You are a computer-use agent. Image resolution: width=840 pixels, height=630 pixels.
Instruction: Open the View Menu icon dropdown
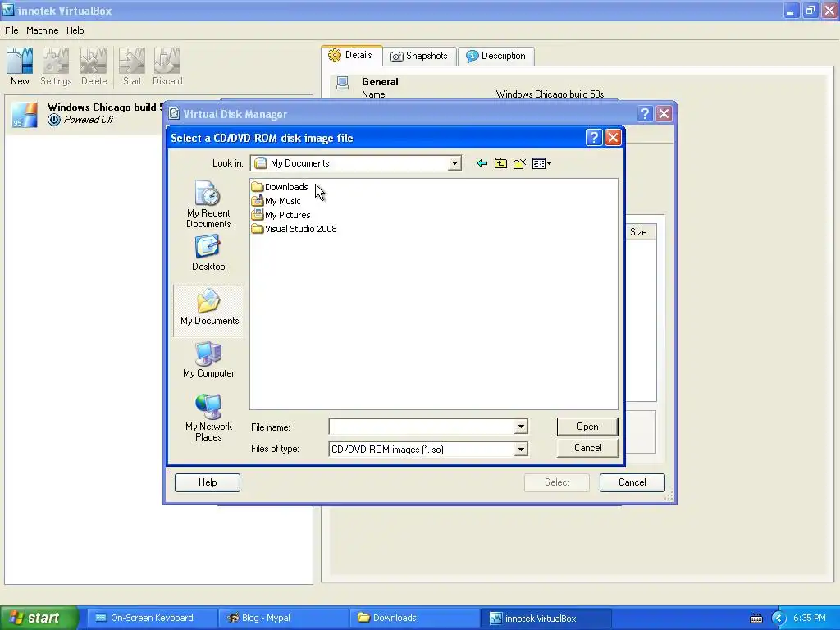[541, 163]
